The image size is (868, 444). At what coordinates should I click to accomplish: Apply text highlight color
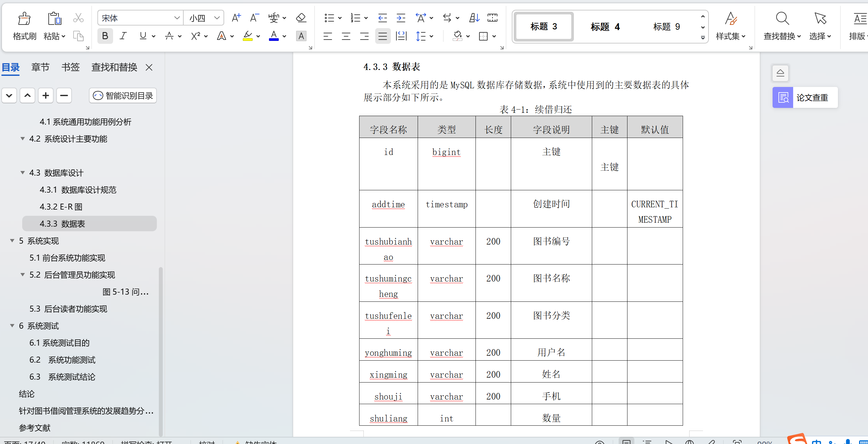248,36
